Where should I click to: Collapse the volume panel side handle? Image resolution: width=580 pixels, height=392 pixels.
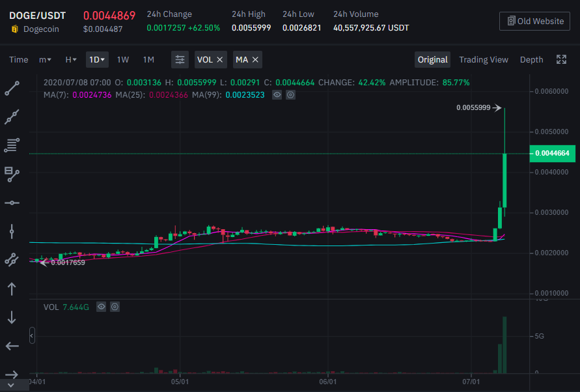point(32,335)
